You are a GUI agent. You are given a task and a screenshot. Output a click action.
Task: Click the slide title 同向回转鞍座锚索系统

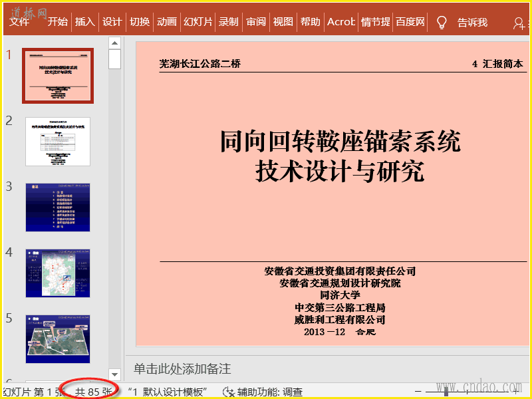point(340,141)
